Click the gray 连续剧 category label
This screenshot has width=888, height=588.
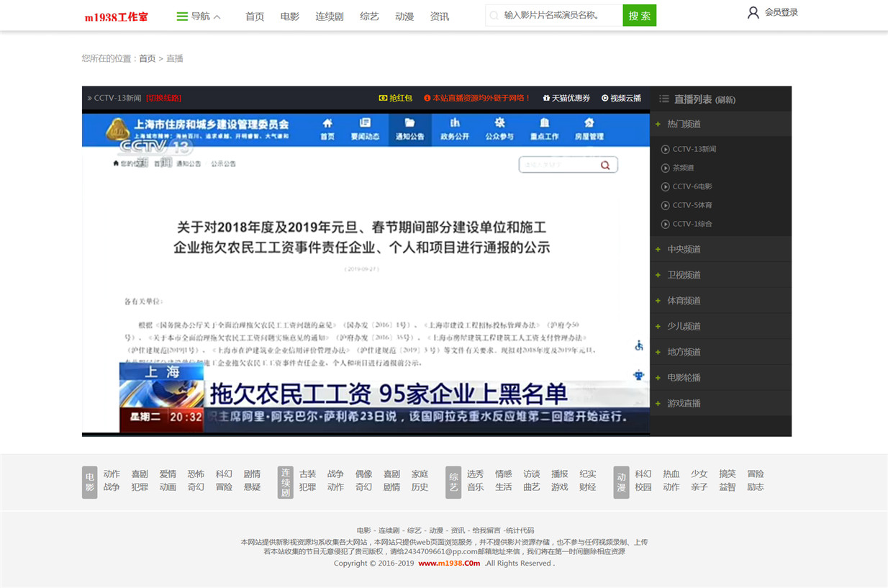pos(286,482)
